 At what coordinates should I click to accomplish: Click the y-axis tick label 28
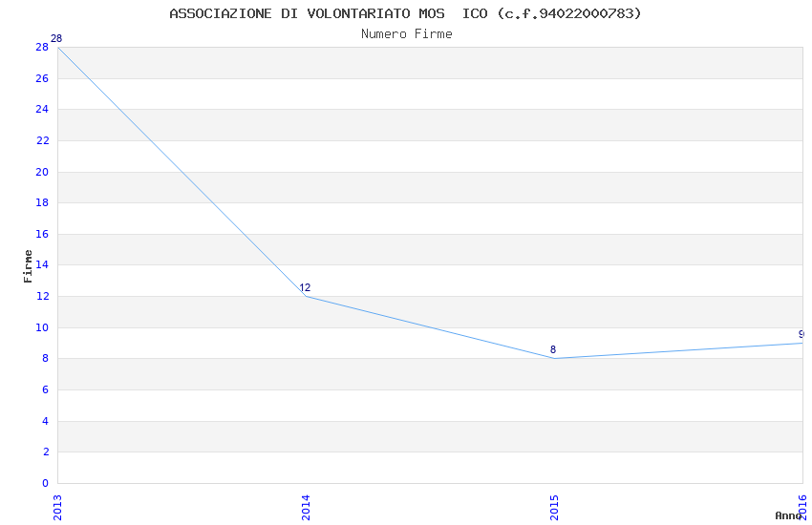tap(42, 47)
